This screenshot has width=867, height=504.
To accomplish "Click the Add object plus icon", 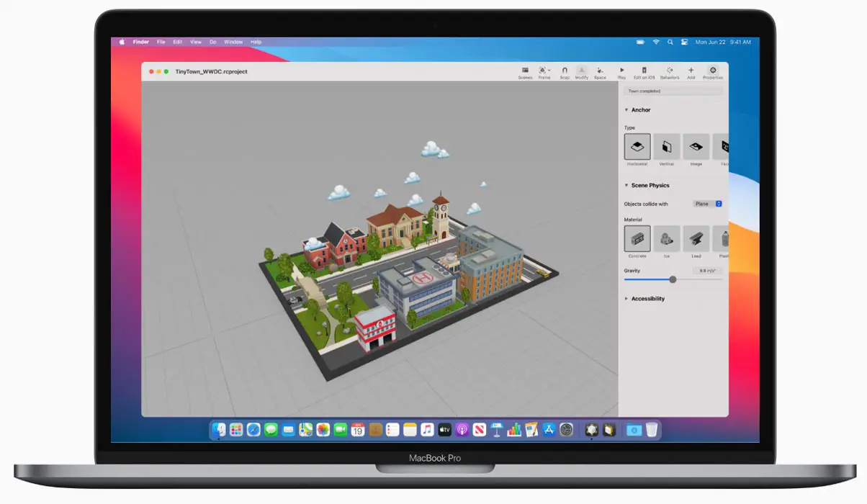I will pyautogui.click(x=691, y=72).
